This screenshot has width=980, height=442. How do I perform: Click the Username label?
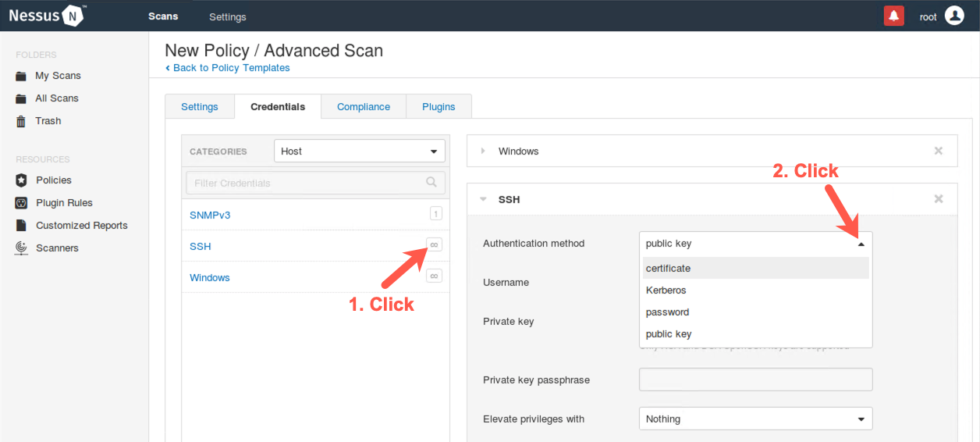(506, 282)
